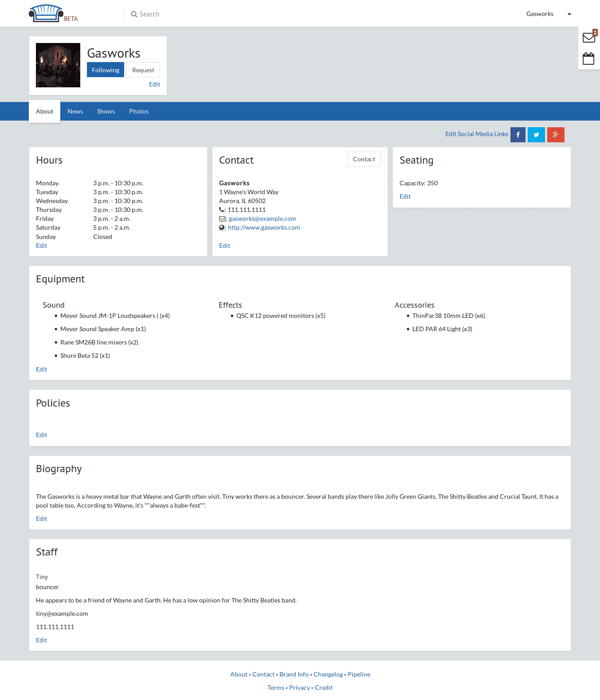
Task: Click the Contact button in Contact card
Action: point(364,159)
